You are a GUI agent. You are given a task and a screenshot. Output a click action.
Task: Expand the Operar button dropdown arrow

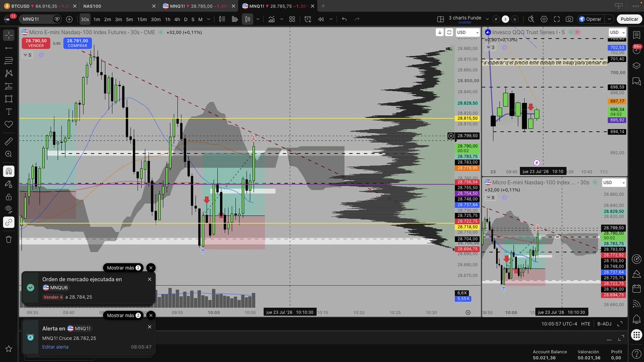609,19
